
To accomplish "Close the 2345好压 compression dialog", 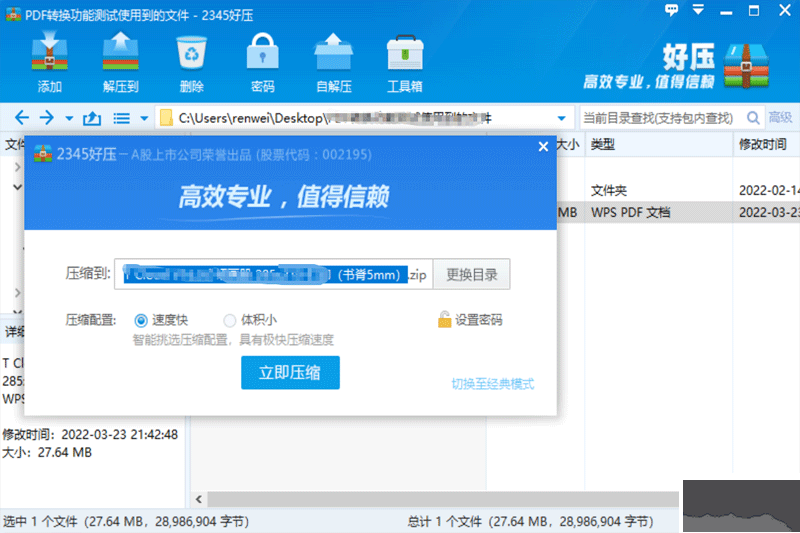I will point(543,147).
